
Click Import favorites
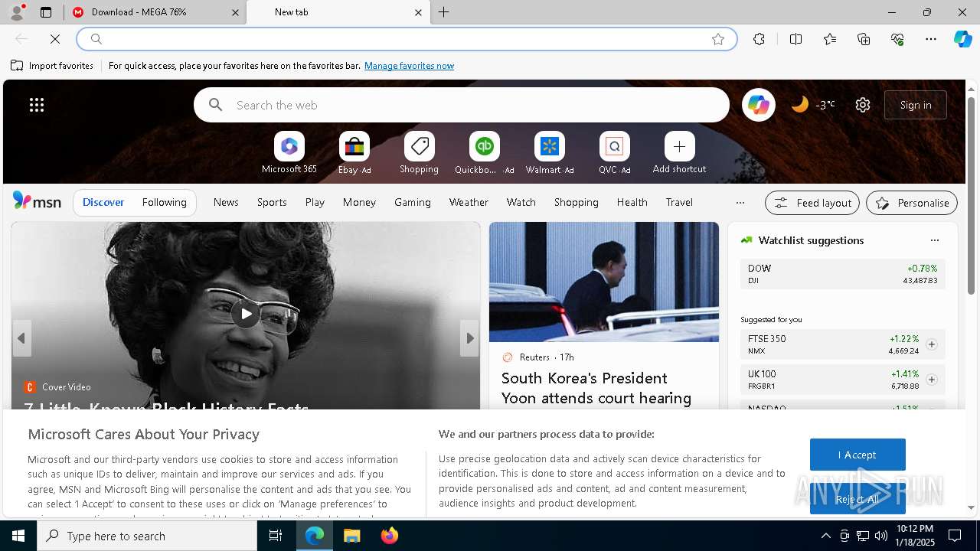coord(52,66)
